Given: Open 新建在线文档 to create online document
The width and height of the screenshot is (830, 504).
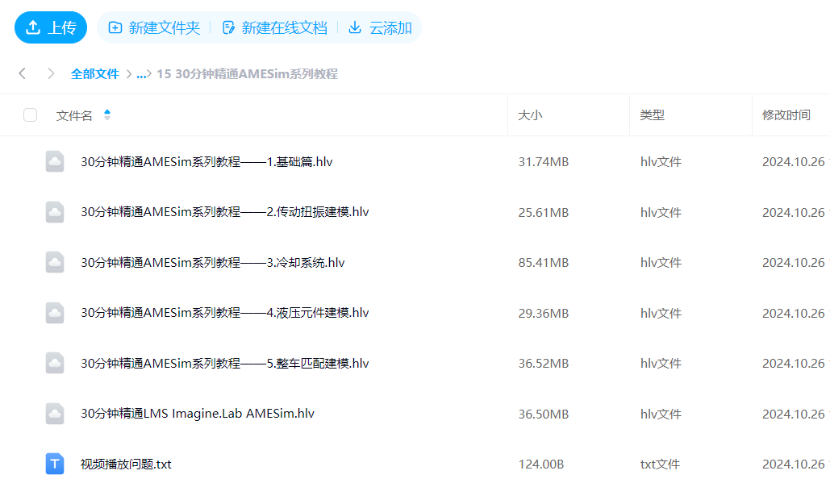Looking at the screenshot, I should (x=274, y=27).
